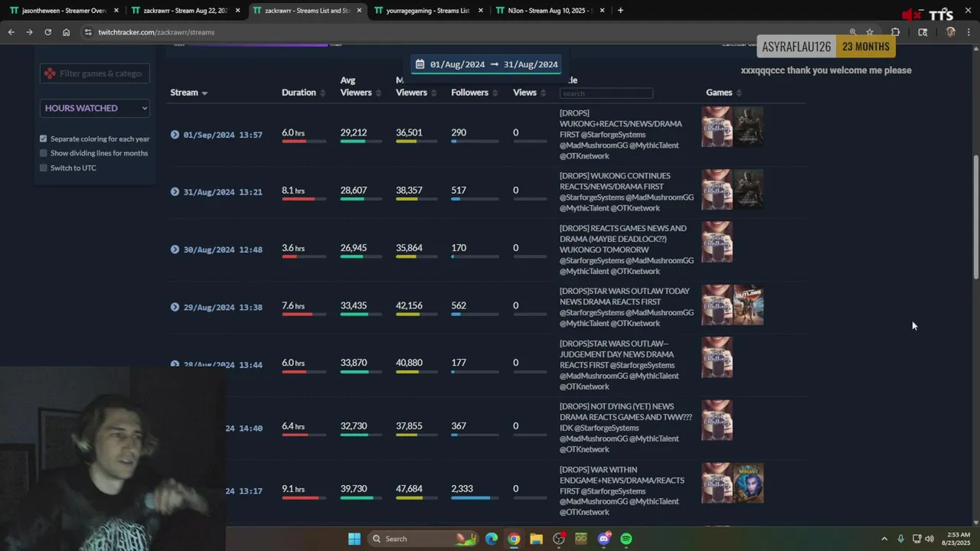Click Wukong game thumbnail in 31/Aug/2024 row
This screenshot has height=551, width=980.
coord(749,190)
